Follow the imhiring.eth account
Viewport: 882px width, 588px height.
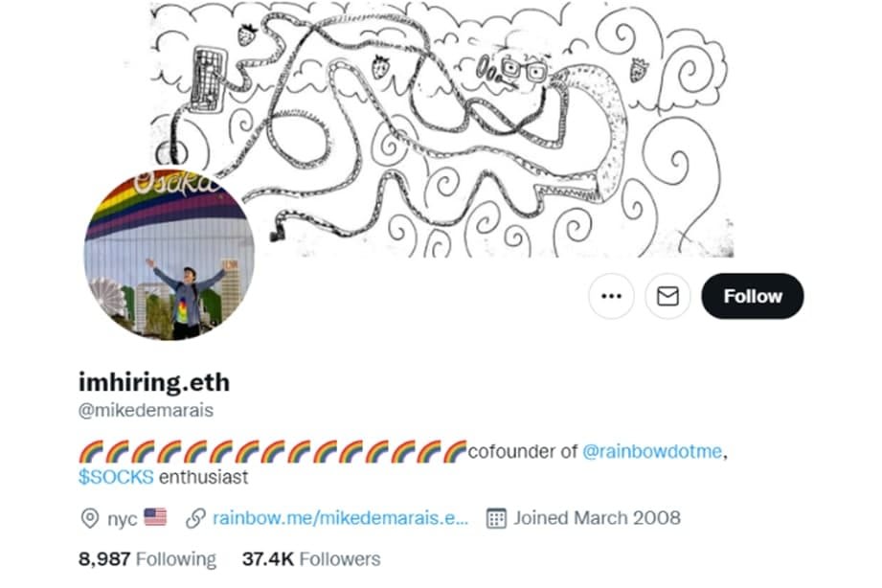753,296
